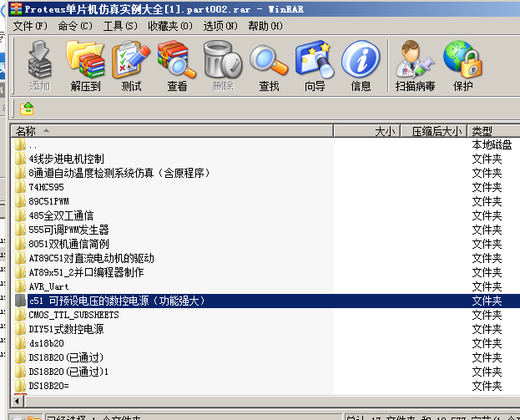Launch the Wizard (向导) tool
The width and height of the screenshot is (520, 420).
pos(315,66)
